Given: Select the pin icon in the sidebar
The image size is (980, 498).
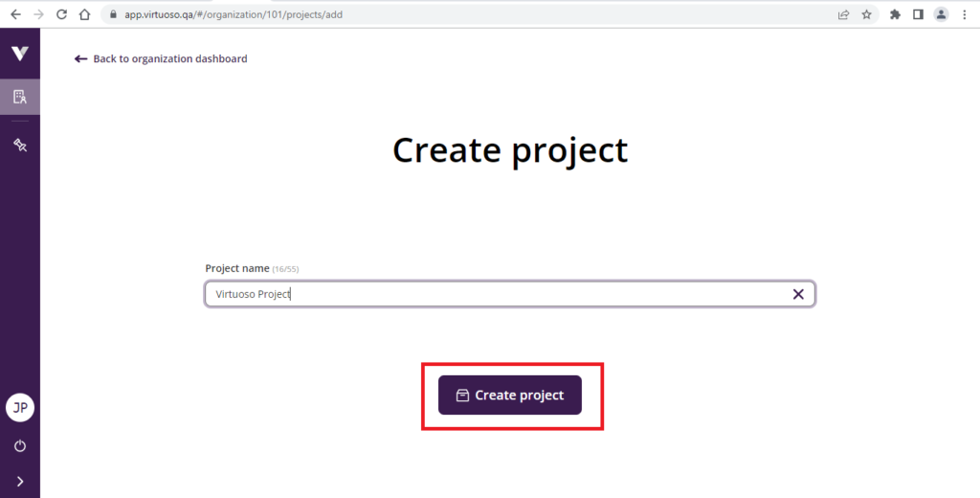Looking at the screenshot, I should click(19, 145).
